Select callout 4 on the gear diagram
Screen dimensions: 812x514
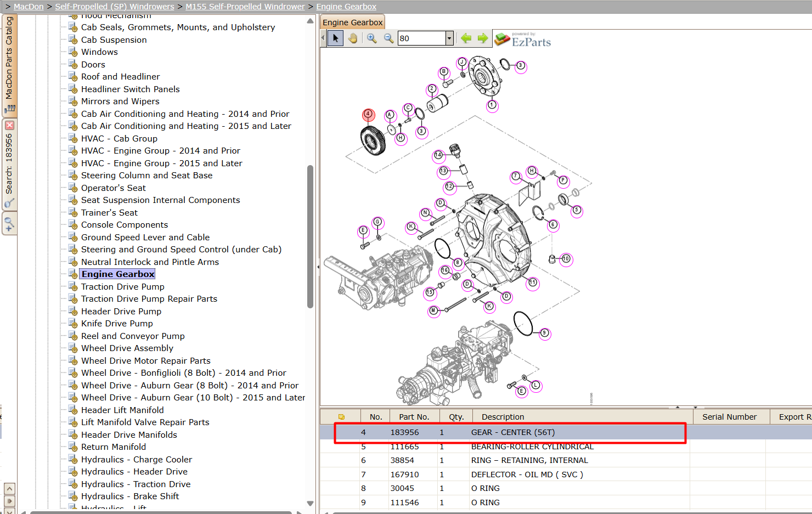tap(368, 114)
